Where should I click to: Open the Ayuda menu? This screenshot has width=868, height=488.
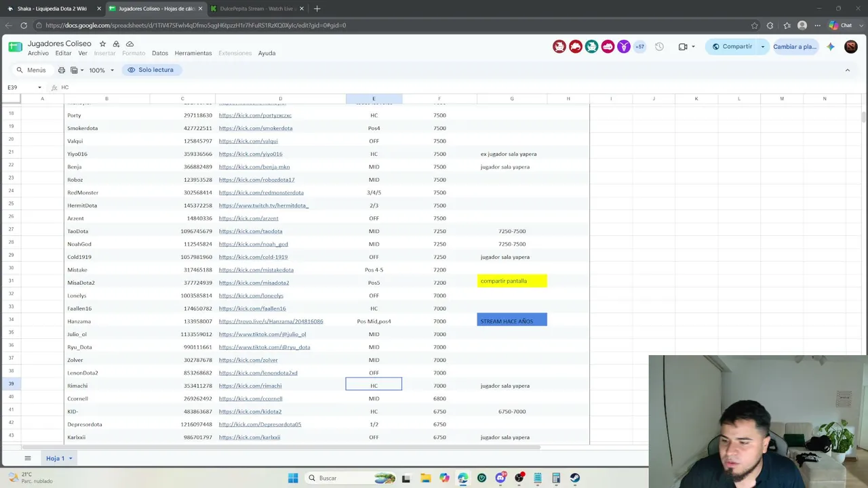267,54
